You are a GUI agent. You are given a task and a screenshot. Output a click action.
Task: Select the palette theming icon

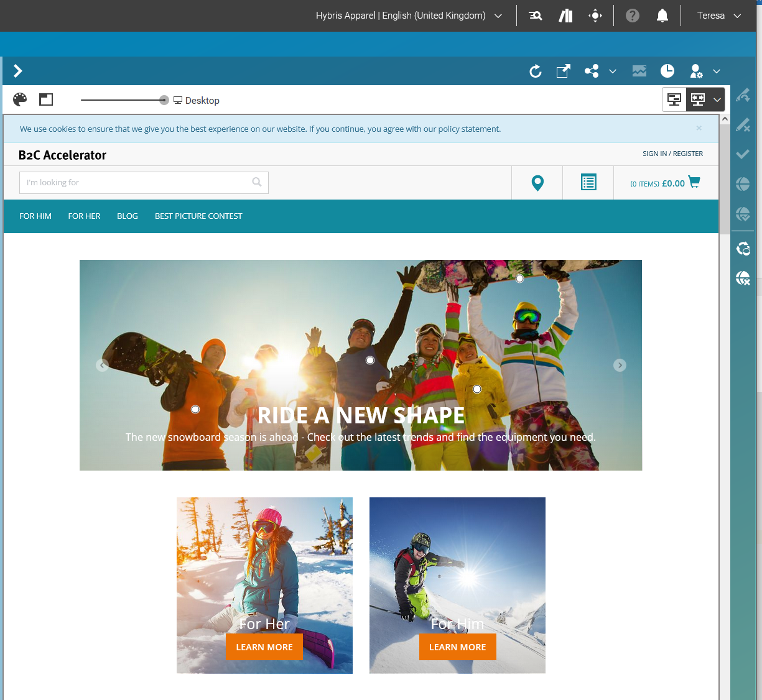pyautogui.click(x=19, y=99)
